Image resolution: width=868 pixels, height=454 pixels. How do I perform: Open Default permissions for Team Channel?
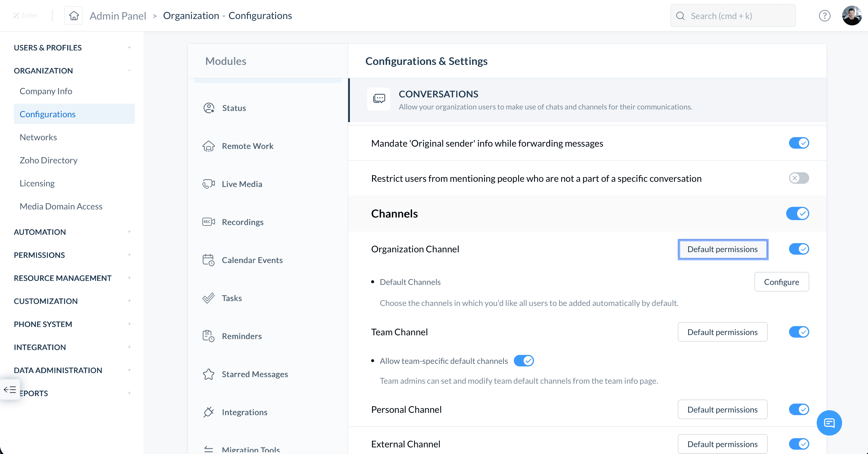pyautogui.click(x=722, y=332)
